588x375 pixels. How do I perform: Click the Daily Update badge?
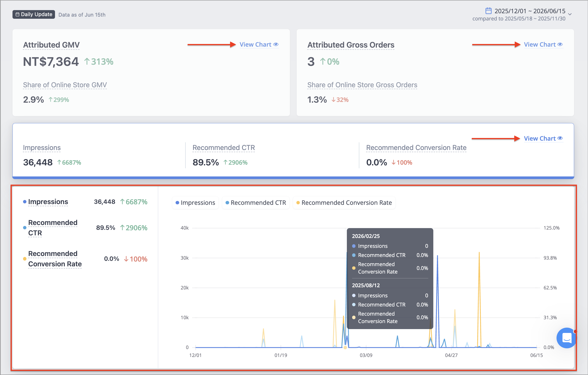click(34, 14)
